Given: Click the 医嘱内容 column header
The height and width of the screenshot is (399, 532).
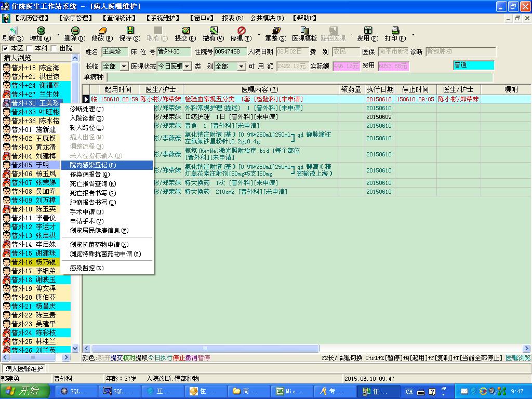Looking at the screenshot, I should 261,89.
